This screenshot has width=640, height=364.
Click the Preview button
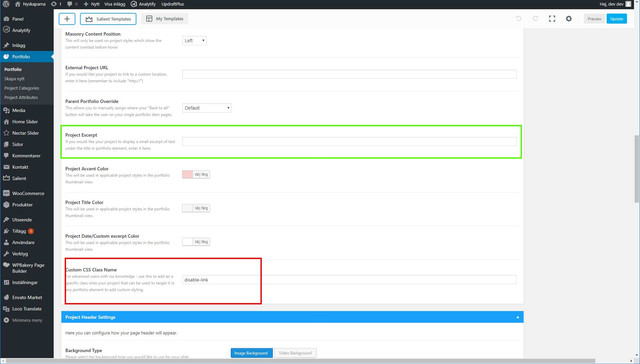click(x=594, y=19)
